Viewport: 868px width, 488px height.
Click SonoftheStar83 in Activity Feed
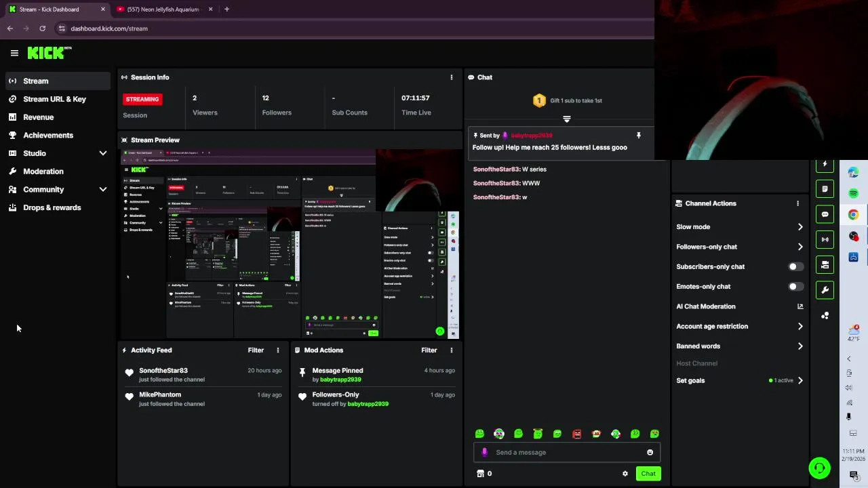[163, 371]
